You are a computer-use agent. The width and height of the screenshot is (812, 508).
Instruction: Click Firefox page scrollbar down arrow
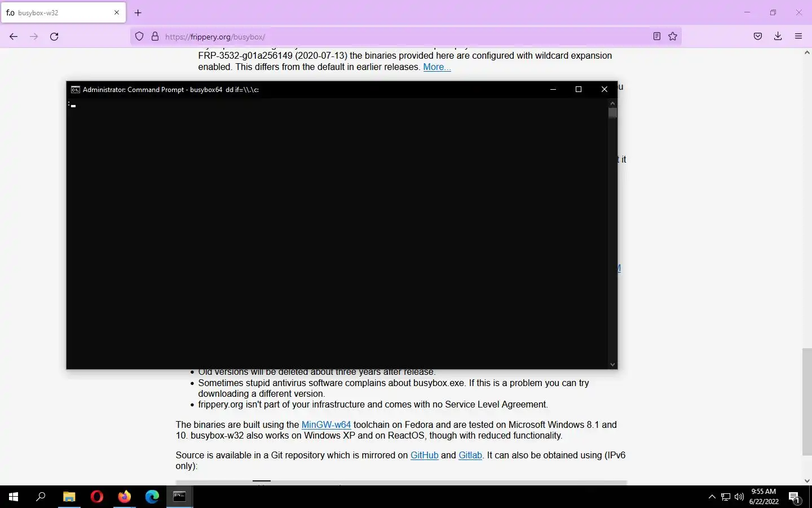click(807, 481)
